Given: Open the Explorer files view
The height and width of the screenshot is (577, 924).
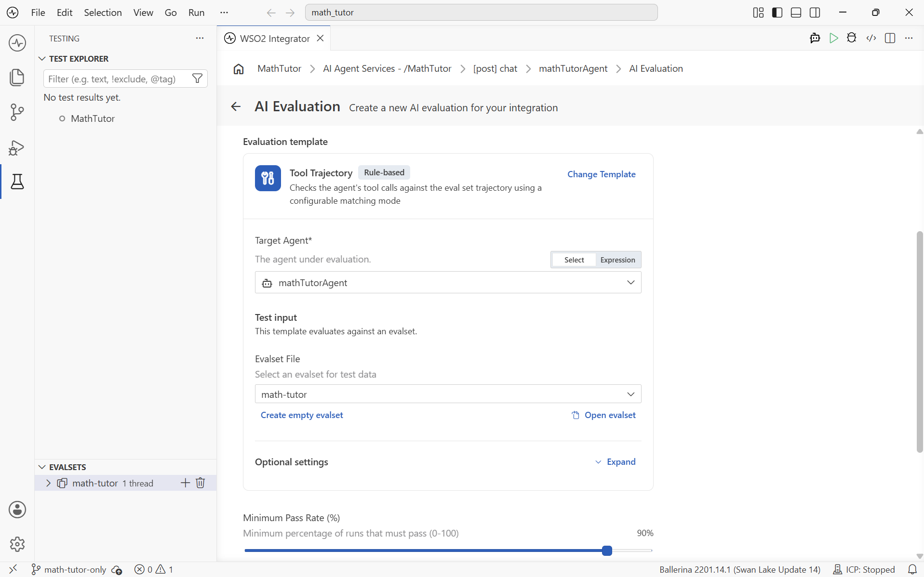Looking at the screenshot, I should tap(17, 78).
